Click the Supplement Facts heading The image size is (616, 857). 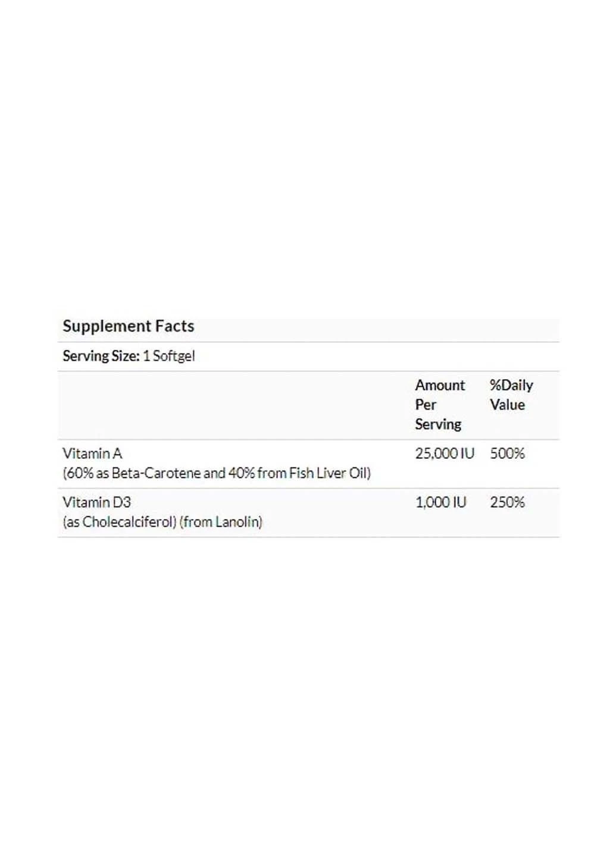click(x=129, y=326)
